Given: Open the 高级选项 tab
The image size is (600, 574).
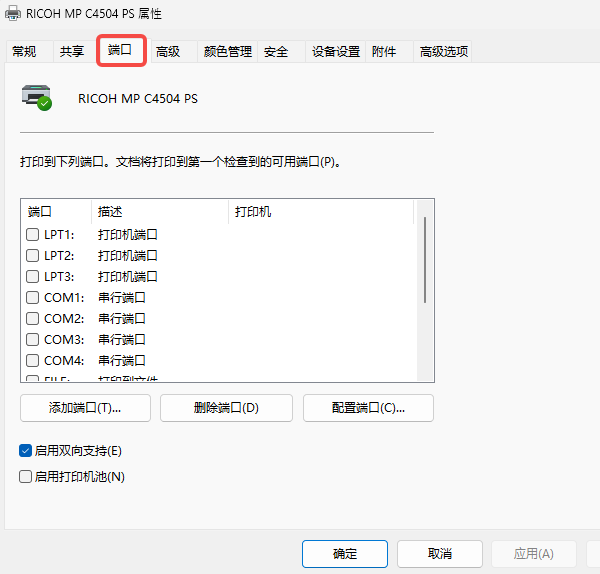Looking at the screenshot, I should pos(443,51).
